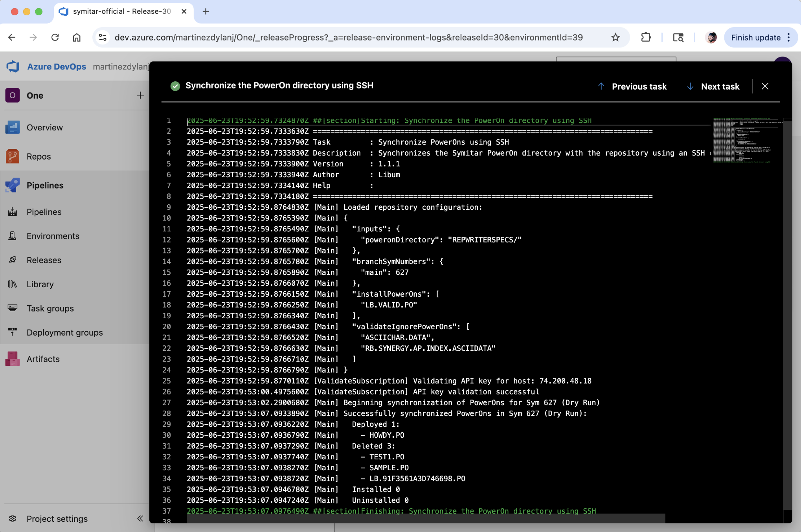
Task: Open the Environments sidebar item
Action: pyautogui.click(x=53, y=236)
